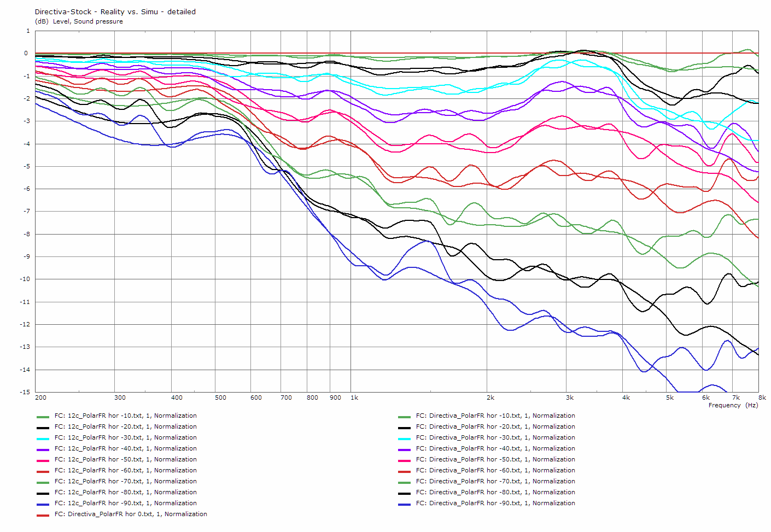
Task: Click the 3k frequency axis tick label
Action: pyautogui.click(x=570, y=397)
